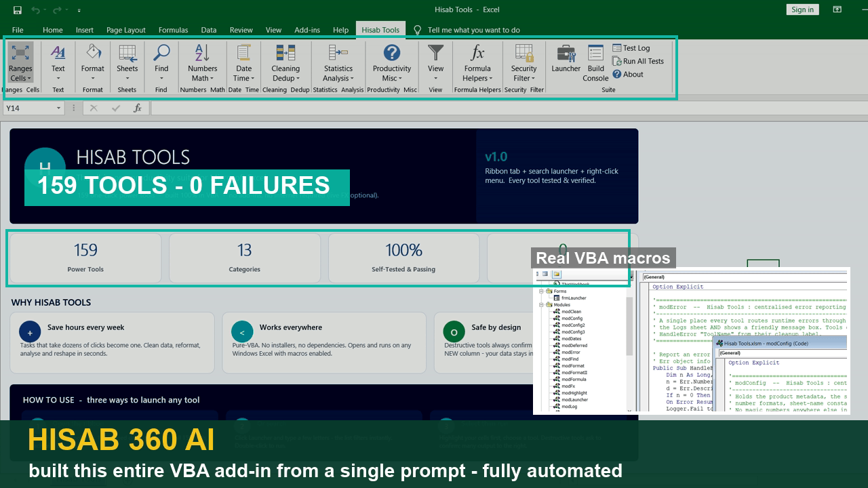Image resolution: width=868 pixels, height=488 pixels.
Task: Go to the Page Layout tab
Action: click(x=125, y=30)
